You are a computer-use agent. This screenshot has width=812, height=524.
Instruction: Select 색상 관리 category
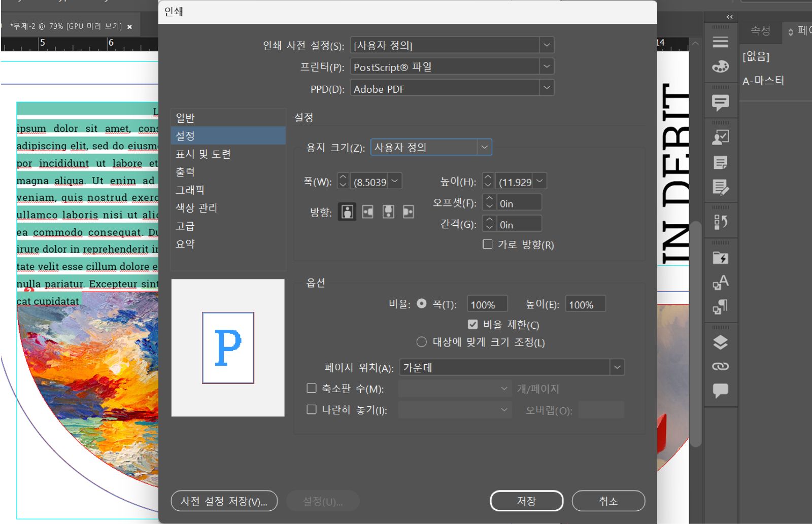click(228, 207)
